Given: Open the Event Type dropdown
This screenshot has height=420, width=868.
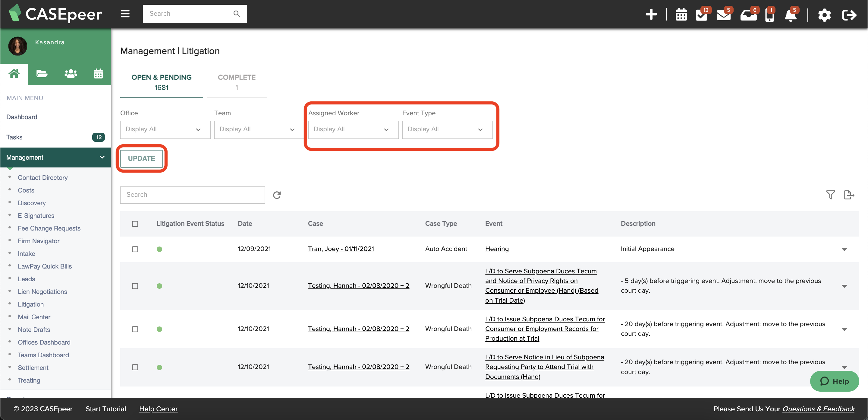Looking at the screenshot, I should [447, 129].
